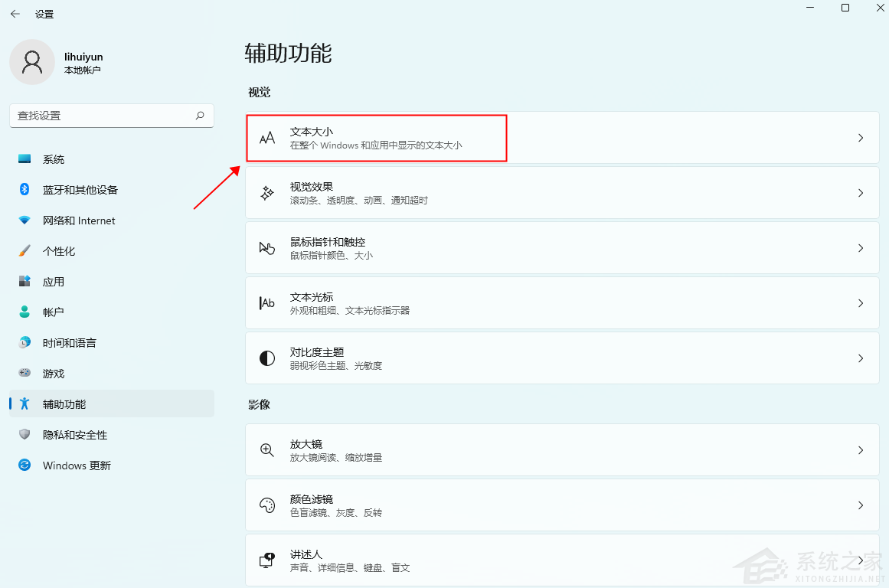Image resolution: width=889 pixels, height=588 pixels.
Task: Click the game controller icon beside 游戏
Action: (25, 373)
